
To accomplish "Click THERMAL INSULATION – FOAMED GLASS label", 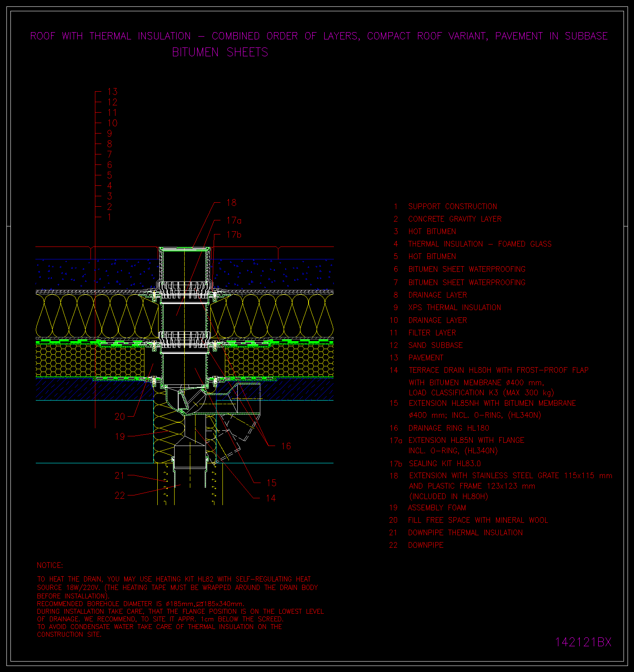I will (480, 244).
